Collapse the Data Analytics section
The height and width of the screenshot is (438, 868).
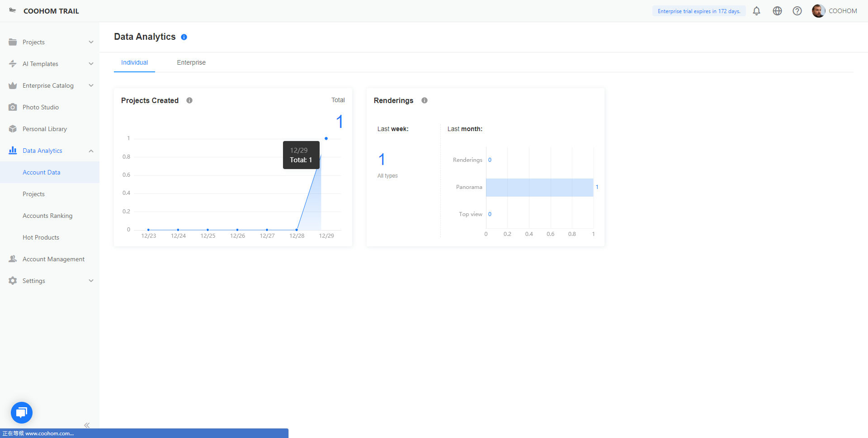(x=91, y=151)
